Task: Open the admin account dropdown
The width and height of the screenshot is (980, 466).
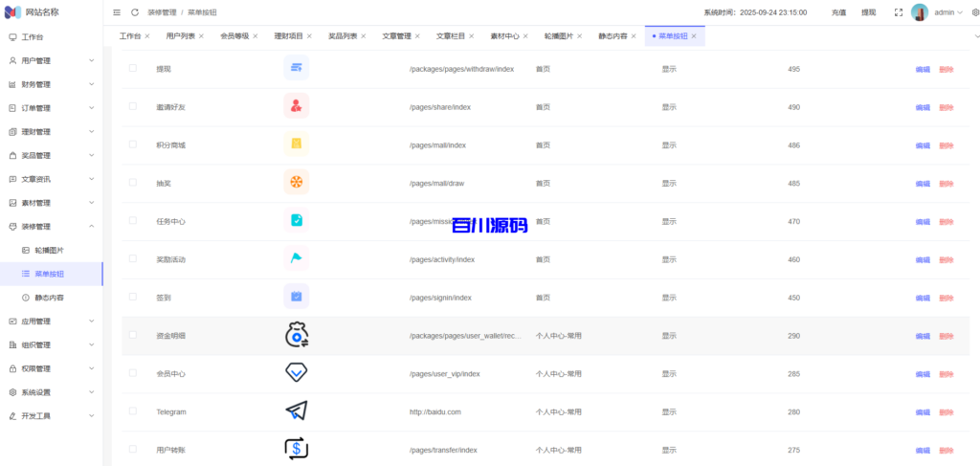Action: click(948, 12)
